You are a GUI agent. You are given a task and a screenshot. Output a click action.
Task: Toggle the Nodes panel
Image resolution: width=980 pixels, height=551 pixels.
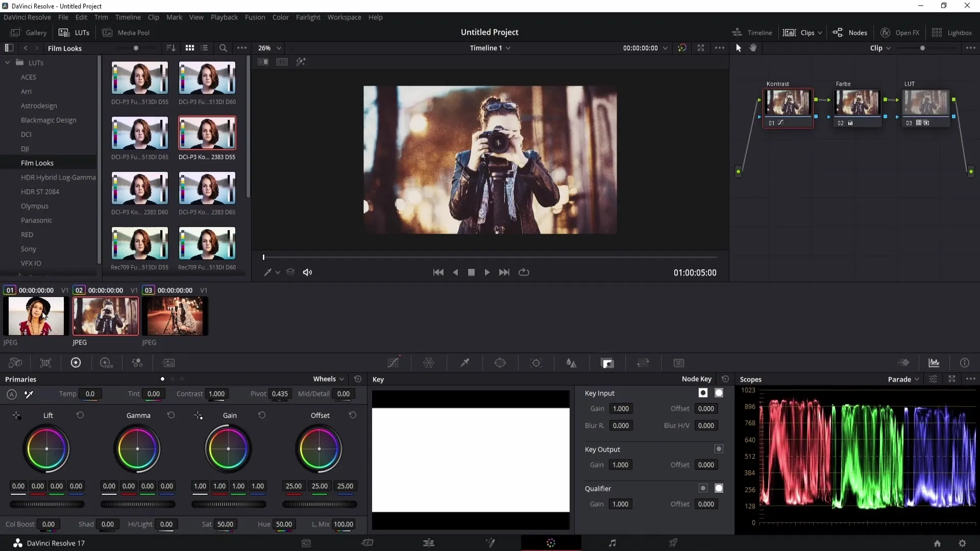(x=850, y=33)
